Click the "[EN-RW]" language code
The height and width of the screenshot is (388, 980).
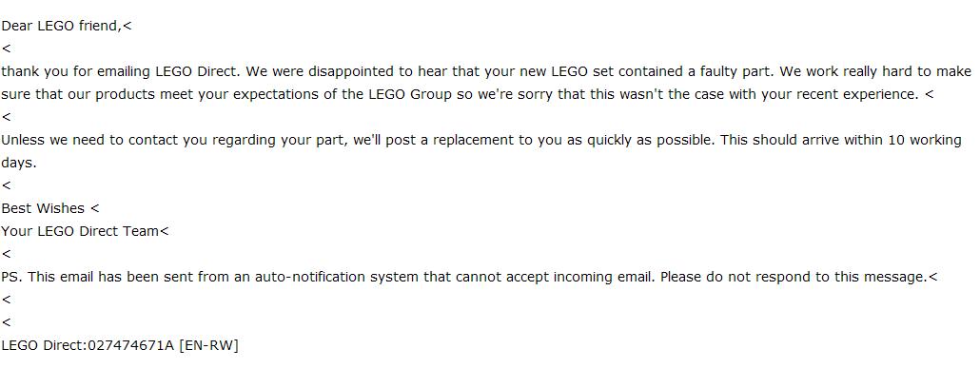tap(208, 345)
